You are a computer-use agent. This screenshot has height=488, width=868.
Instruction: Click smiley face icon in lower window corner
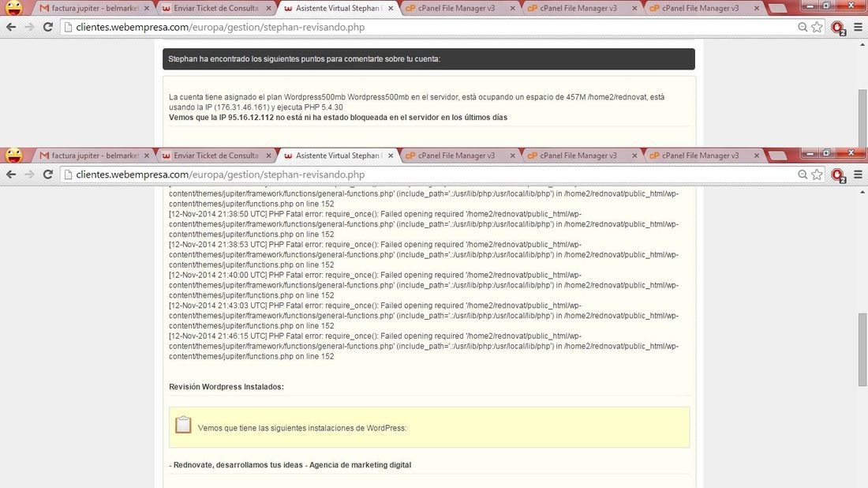coord(14,155)
